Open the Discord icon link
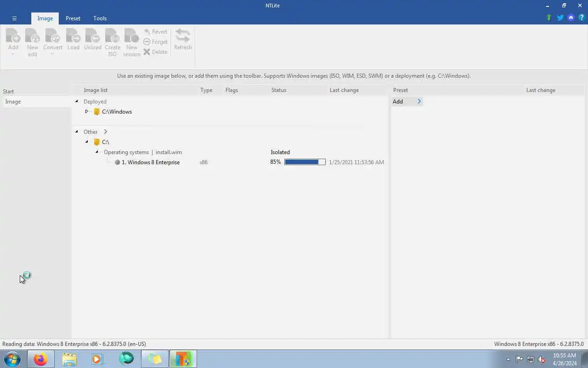This screenshot has width=588, height=368. tap(571, 17)
